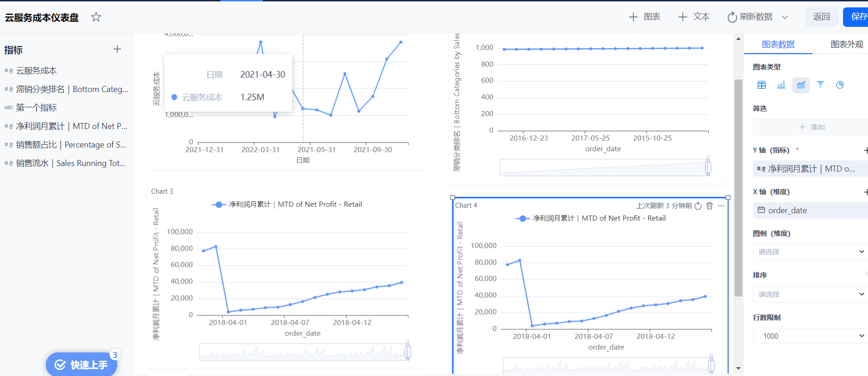This screenshot has height=376, width=868.
Task: Click the 文本 add text button
Action: click(694, 17)
